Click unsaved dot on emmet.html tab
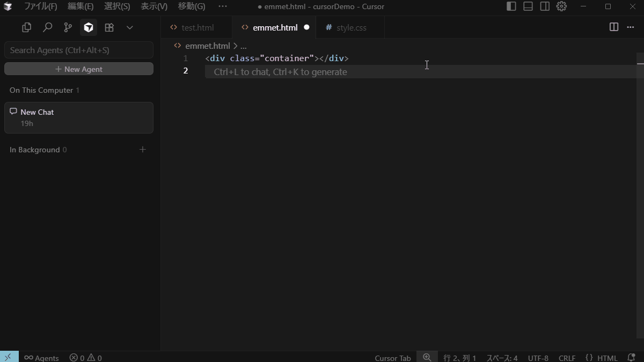 [306, 27]
